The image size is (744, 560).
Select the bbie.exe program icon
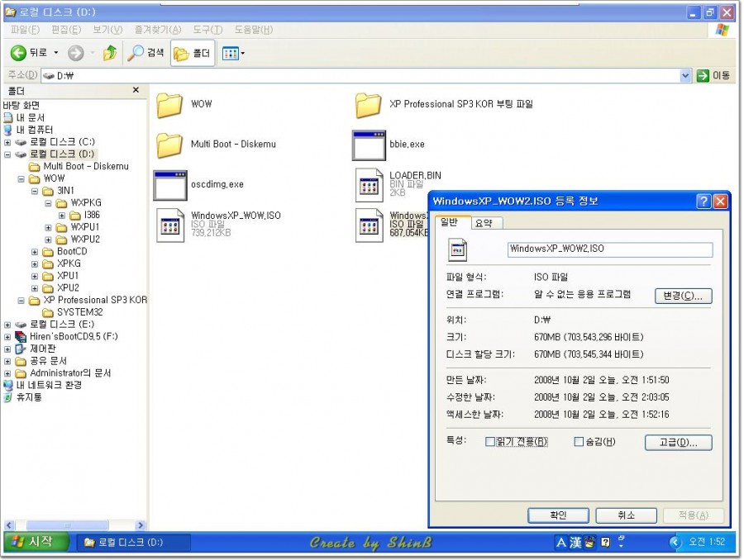point(369,145)
